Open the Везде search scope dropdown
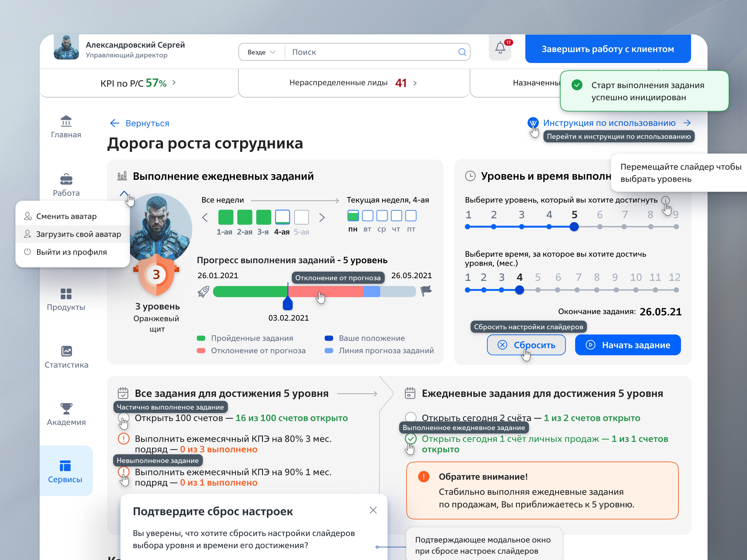Image resolution: width=747 pixels, height=560 pixels. [x=261, y=52]
